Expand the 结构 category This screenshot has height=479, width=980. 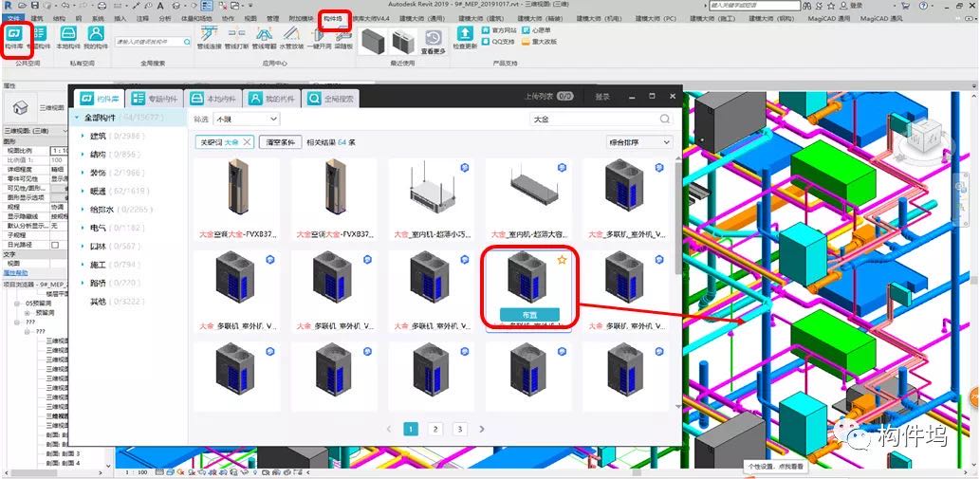tap(83, 155)
